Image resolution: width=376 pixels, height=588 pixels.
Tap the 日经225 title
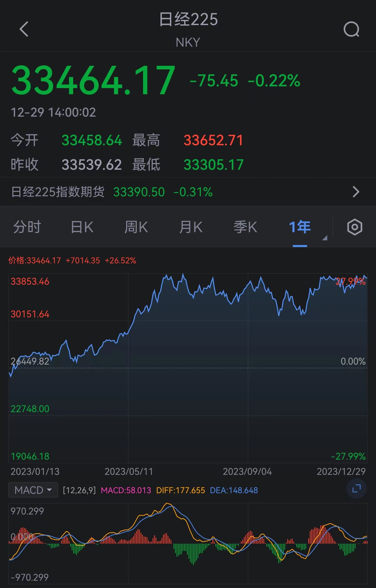point(188,20)
